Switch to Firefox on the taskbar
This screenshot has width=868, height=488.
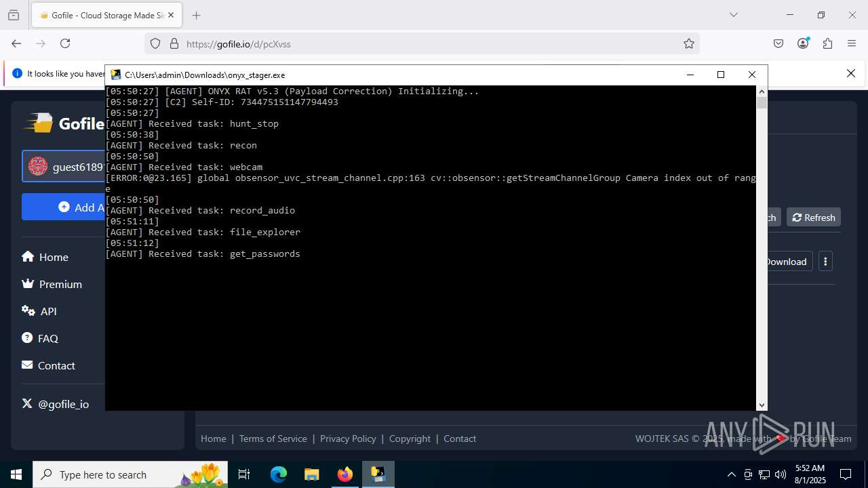click(x=344, y=474)
